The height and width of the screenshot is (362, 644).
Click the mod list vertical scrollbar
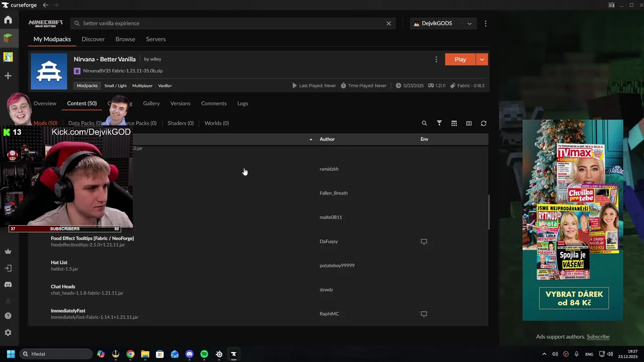point(489,211)
